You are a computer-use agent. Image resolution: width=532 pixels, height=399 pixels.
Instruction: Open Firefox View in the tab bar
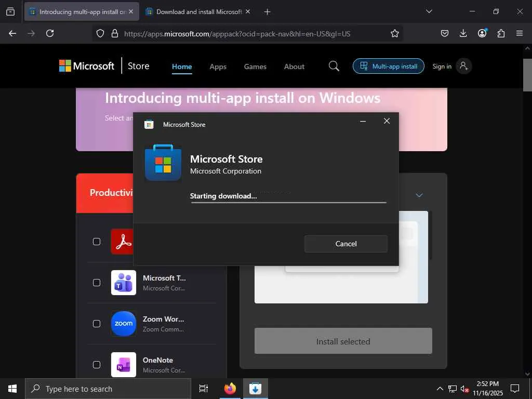(x=10, y=11)
